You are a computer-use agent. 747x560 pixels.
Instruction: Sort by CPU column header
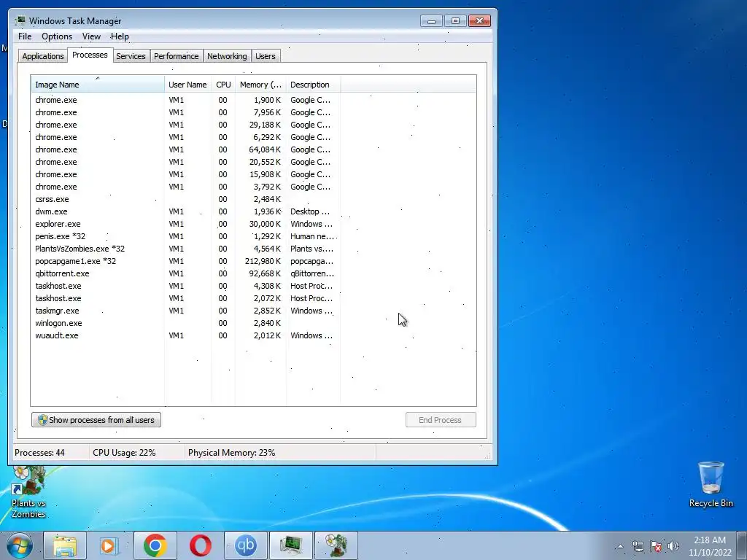click(223, 85)
